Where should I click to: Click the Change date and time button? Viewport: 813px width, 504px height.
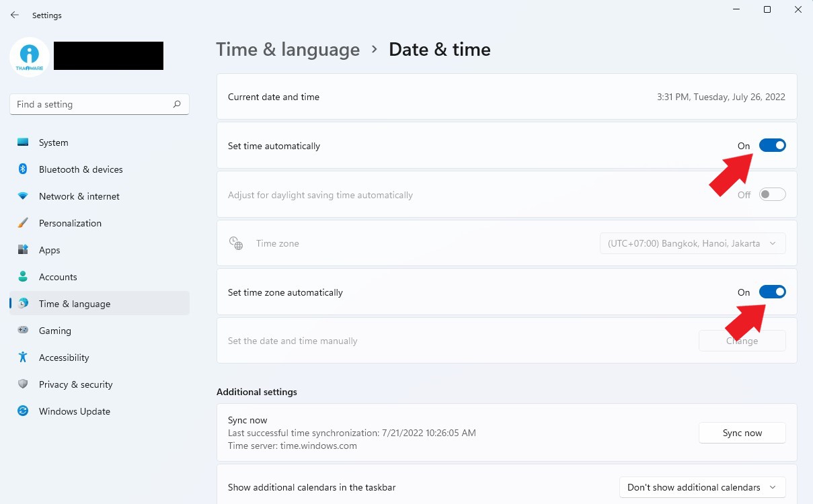742,341
